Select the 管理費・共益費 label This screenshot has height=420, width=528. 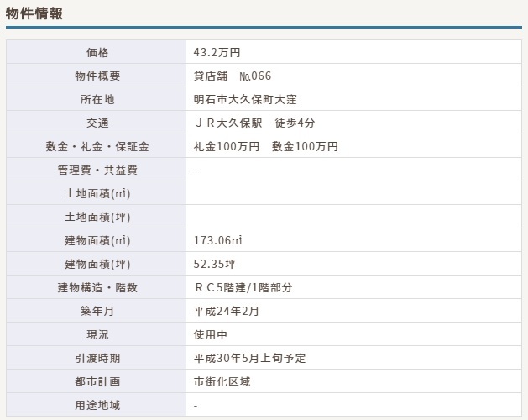pyautogui.click(x=97, y=171)
